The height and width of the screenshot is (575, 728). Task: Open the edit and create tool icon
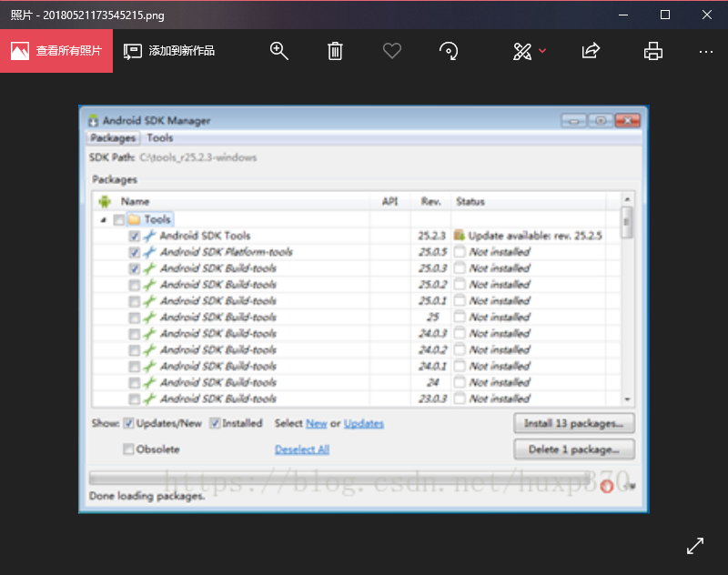(x=522, y=51)
